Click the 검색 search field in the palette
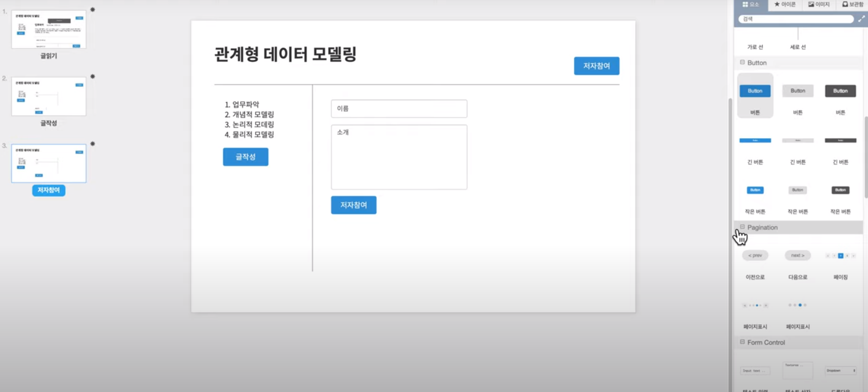The width and height of the screenshot is (868, 392). click(x=796, y=19)
